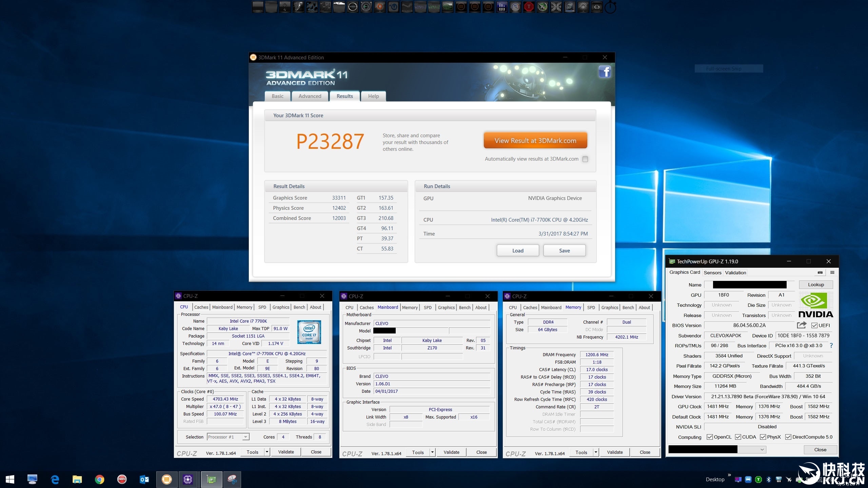The image size is (868, 488).
Task: Open the Tools dropdown arrow in CPU-Z CPU window
Action: [267, 452]
